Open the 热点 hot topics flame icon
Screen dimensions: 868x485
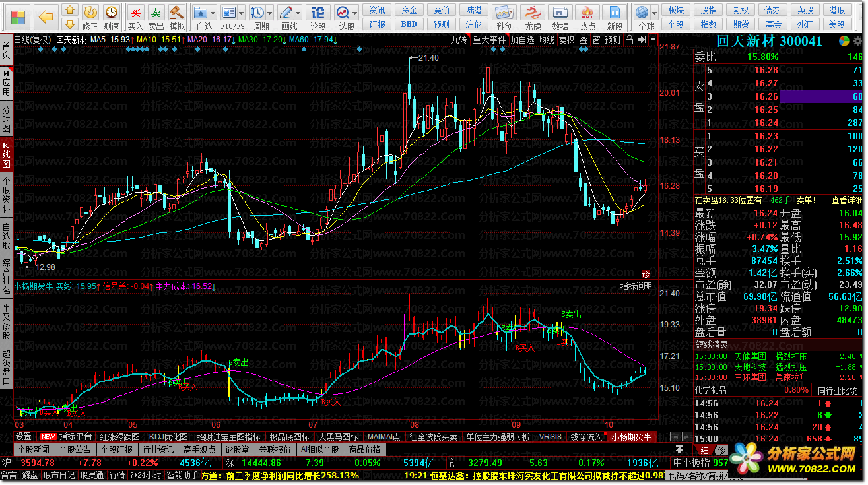coord(587,16)
